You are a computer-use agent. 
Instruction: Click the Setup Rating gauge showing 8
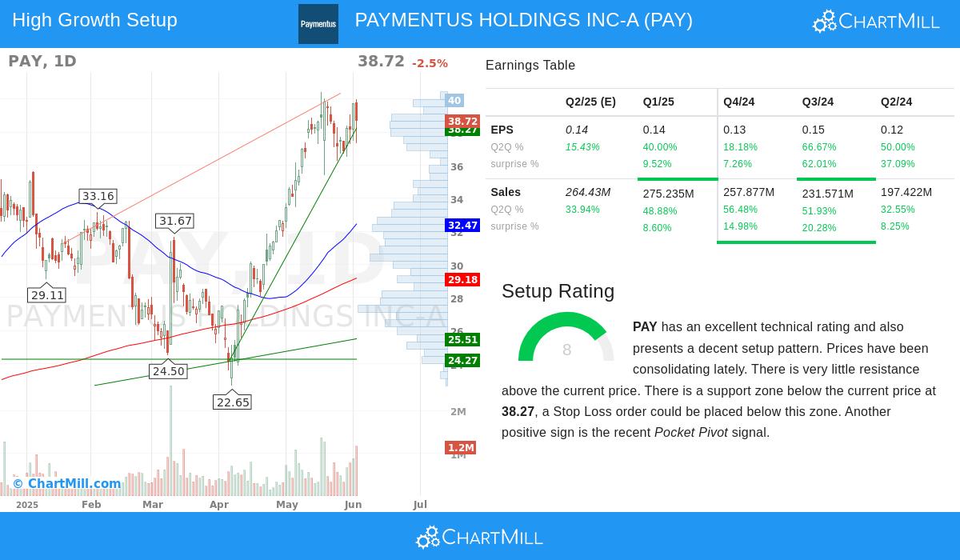[566, 337]
